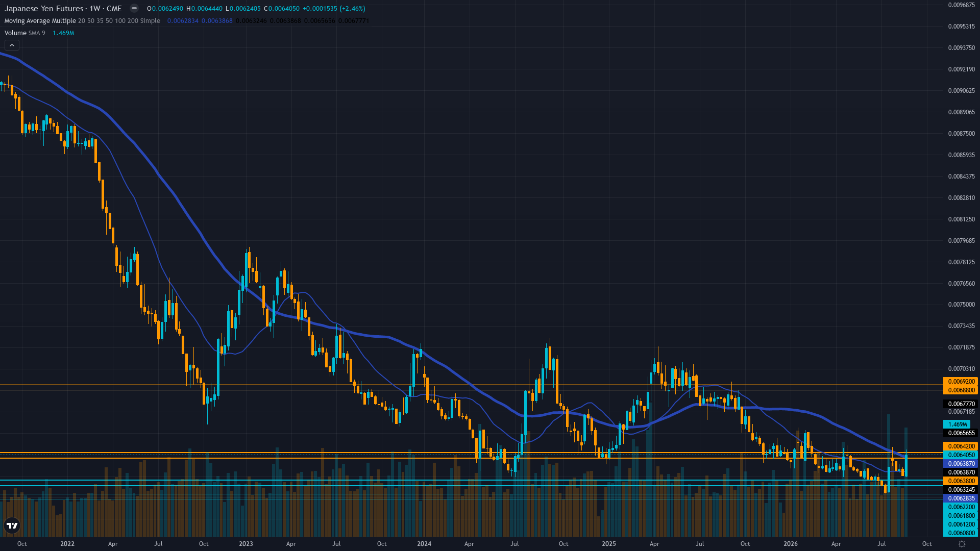The height and width of the screenshot is (551, 980).
Task: Click the 0.0078125 price scale value
Action: coord(962,262)
